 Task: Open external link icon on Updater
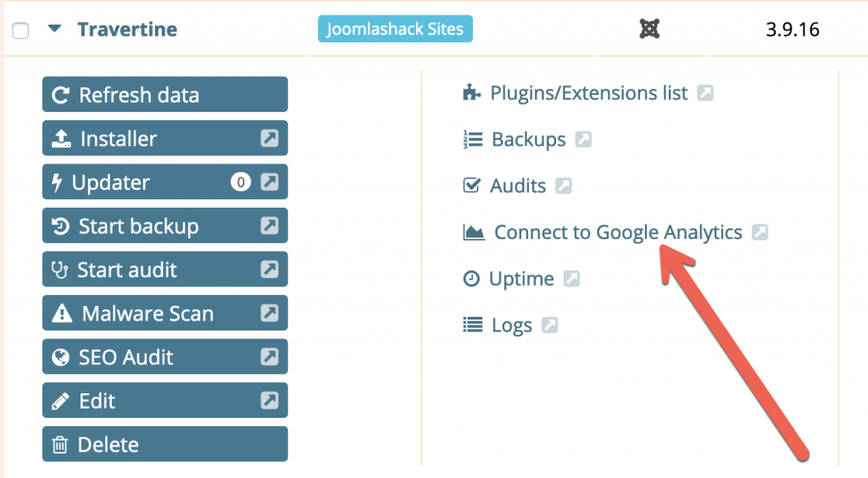pos(270,181)
